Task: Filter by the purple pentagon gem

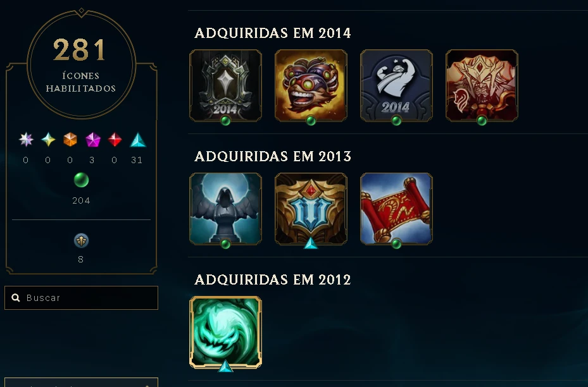Action: (92, 140)
